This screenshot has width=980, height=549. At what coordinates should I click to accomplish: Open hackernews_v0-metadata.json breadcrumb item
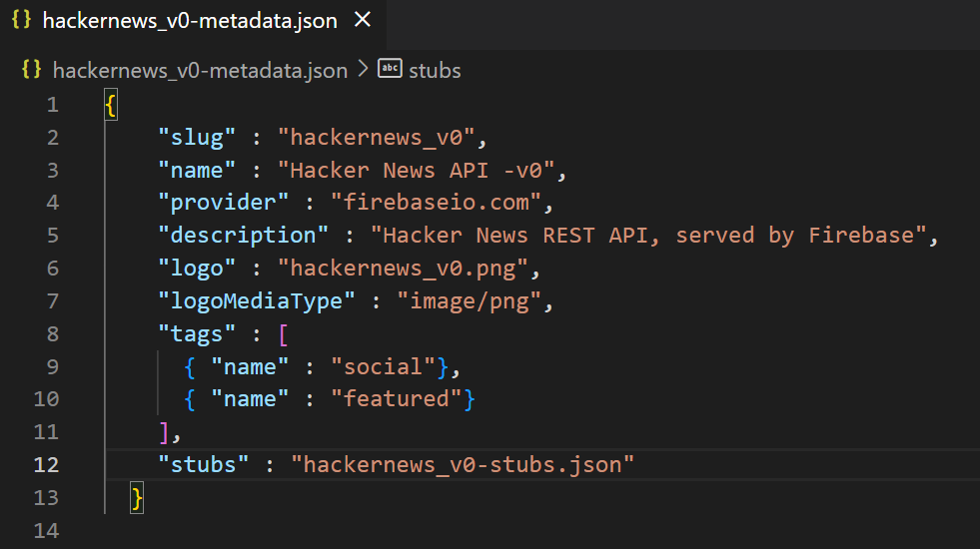tap(200, 71)
